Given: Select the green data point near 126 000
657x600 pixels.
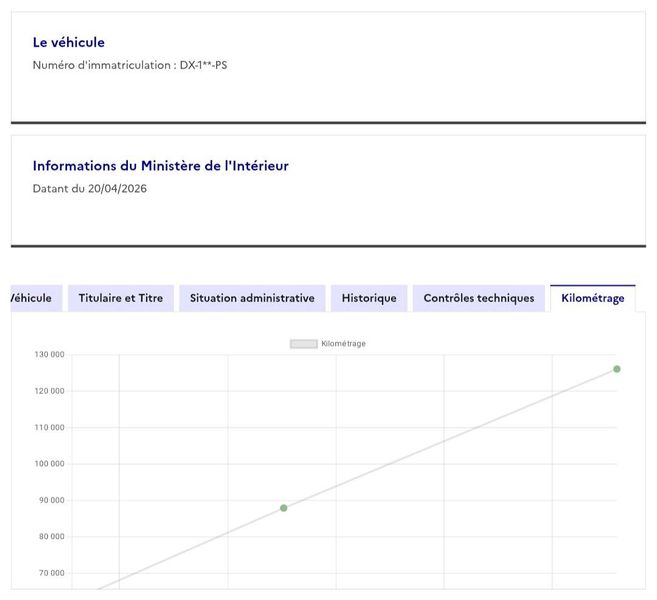Looking at the screenshot, I should [x=617, y=369].
